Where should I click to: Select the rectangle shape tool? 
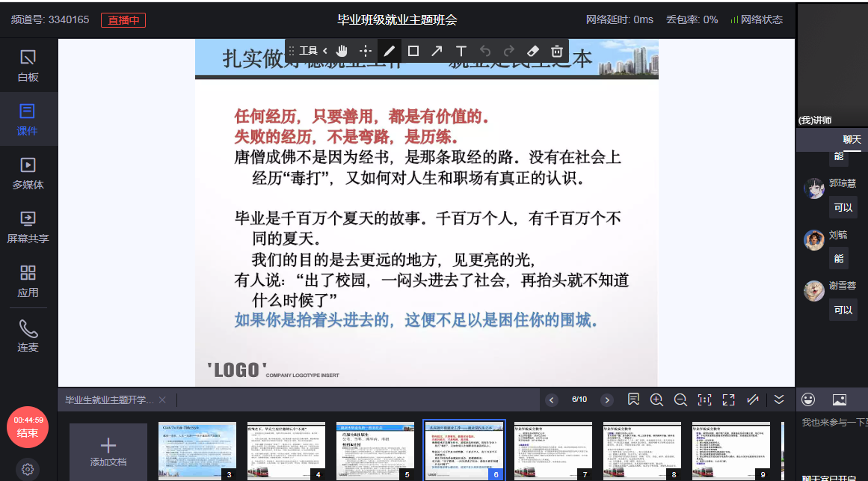[413, 51]
